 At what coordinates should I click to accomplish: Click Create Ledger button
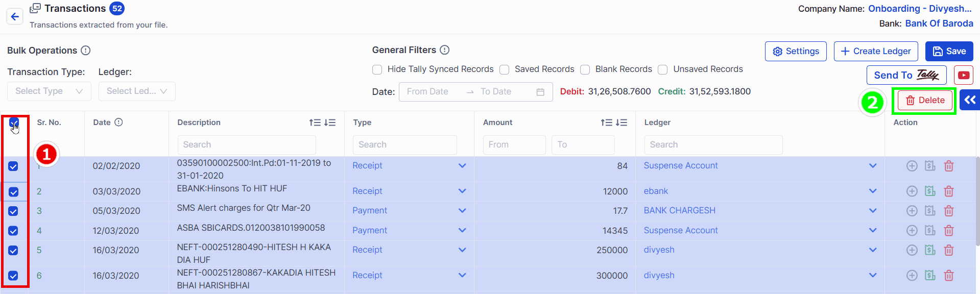point(876,52)
